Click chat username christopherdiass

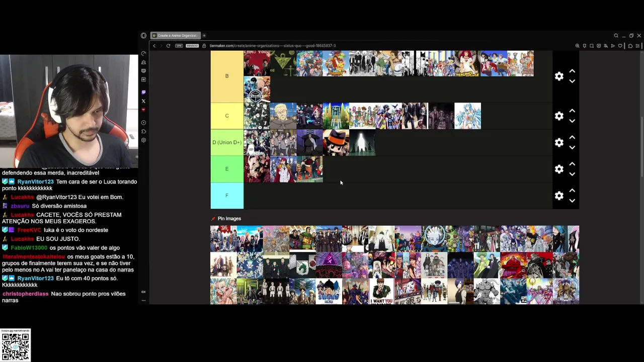tap(25, 294)
